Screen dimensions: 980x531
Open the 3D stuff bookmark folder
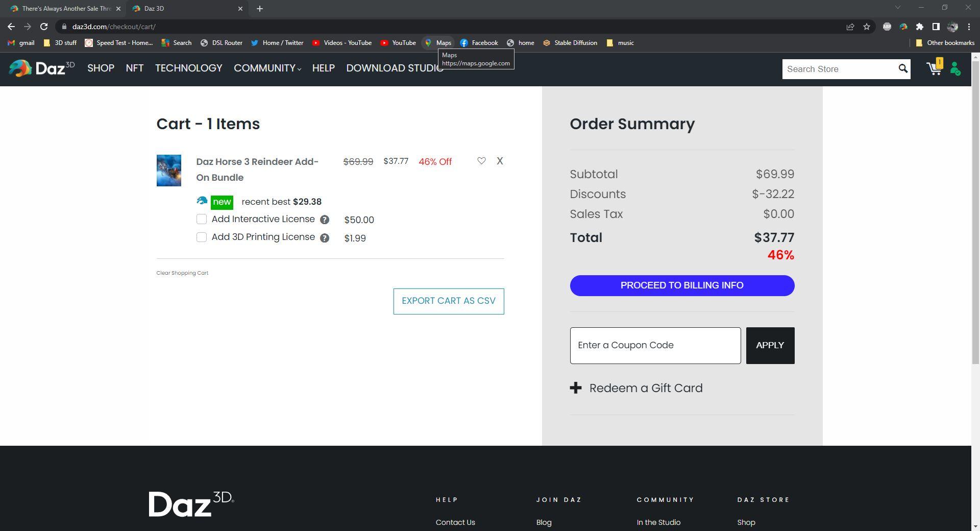60,43
